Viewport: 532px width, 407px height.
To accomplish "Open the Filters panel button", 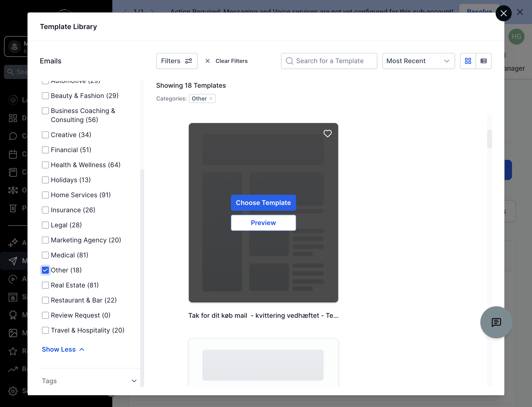I will [176, 61].
